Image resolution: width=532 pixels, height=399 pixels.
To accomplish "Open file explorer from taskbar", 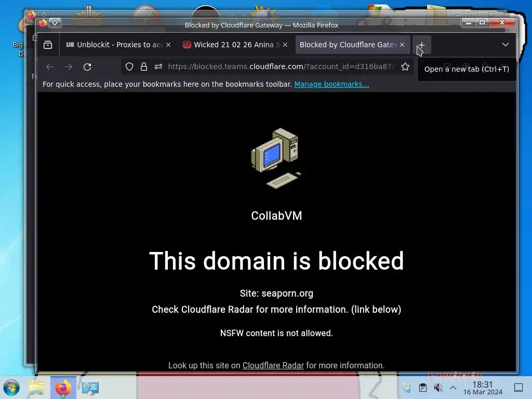I will point(37,388).
